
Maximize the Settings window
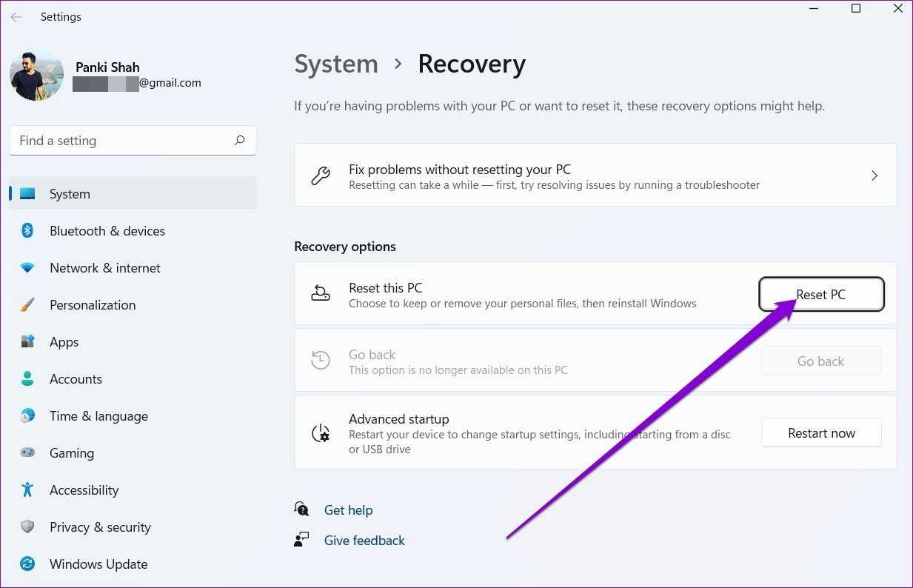[856, 9]
